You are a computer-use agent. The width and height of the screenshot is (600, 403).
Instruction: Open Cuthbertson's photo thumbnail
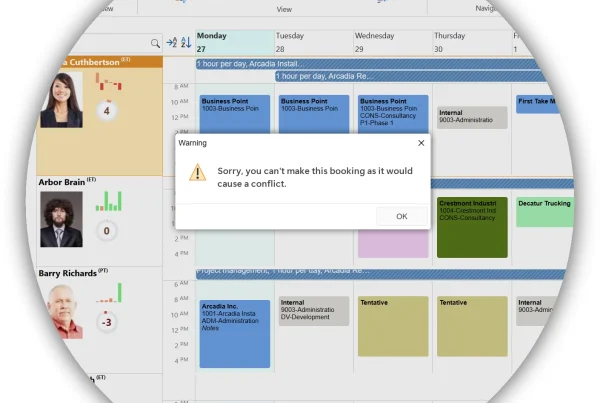click(62, 100)
